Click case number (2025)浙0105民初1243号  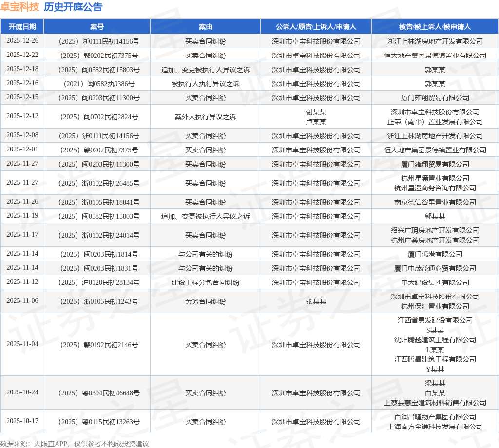[99, 301]
